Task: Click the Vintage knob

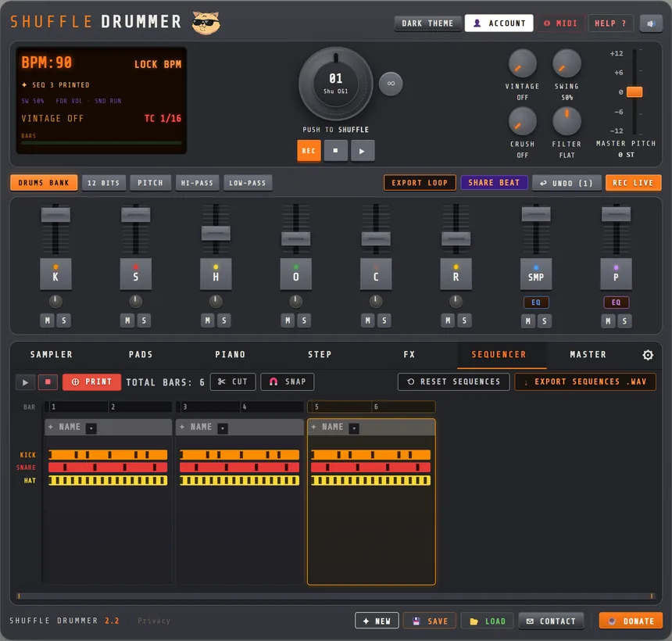Action: point(522,64)
